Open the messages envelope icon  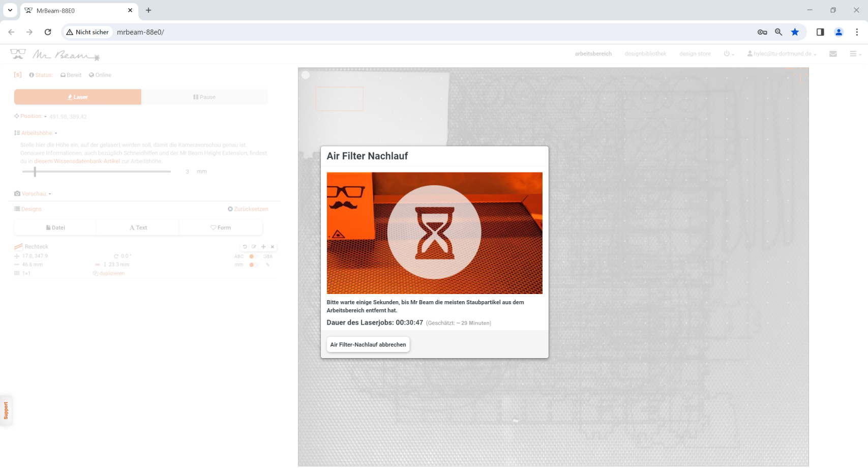tap(833, 53)
